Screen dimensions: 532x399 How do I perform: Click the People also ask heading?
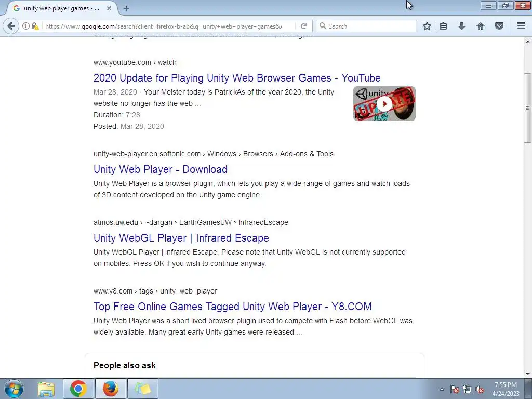coord(125,365)
